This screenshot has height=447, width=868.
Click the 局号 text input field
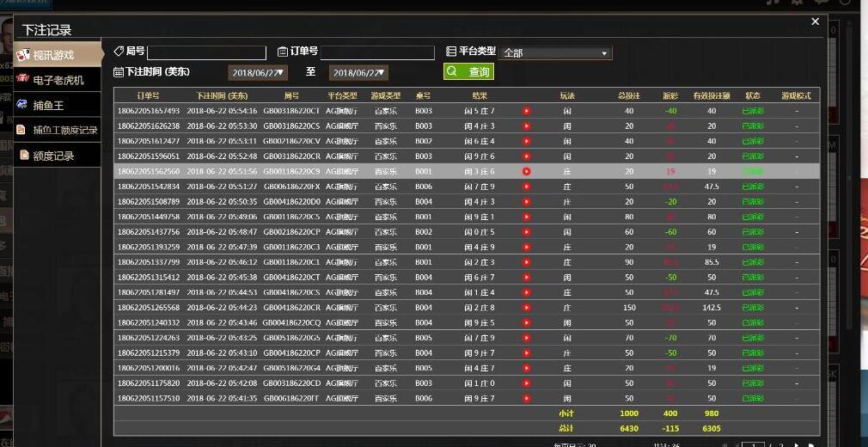click(206, 52)
